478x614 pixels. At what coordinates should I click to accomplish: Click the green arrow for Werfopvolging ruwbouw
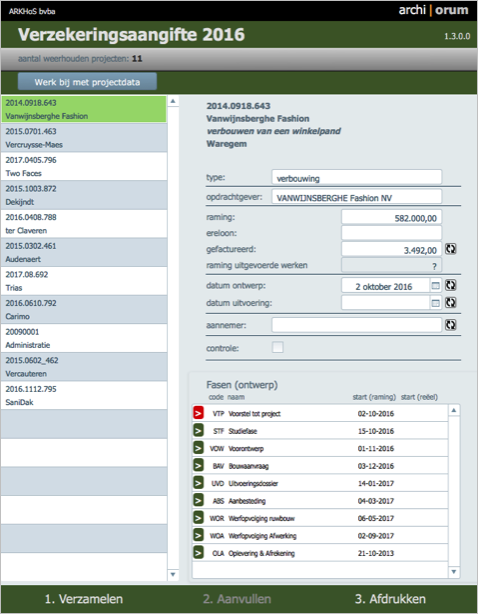tap(198, 518)
